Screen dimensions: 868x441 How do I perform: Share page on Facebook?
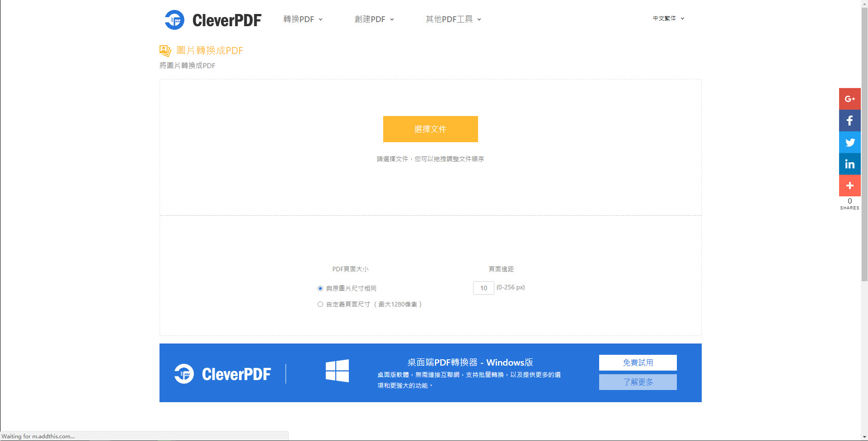coord(849,121)
